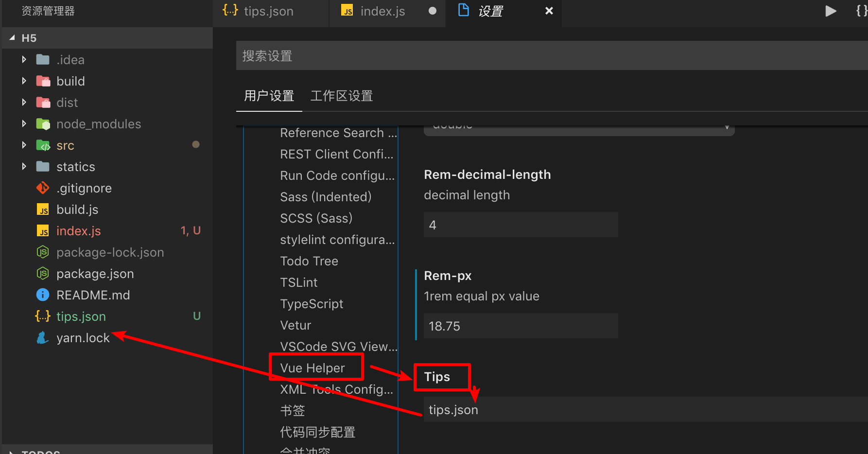Open 代码同步配置 settings category

pyautogui.click(x=318, y=432)
